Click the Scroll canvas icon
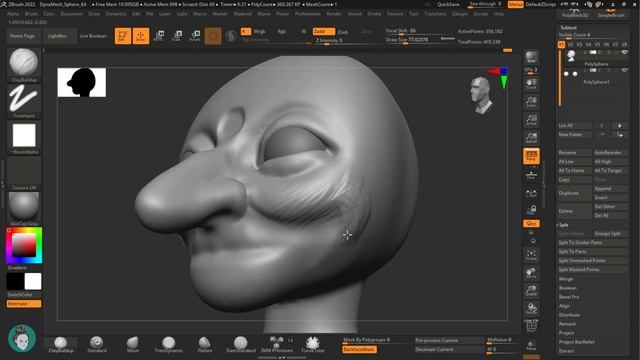Screen dimensions: 640x360 tap(531, 84)
